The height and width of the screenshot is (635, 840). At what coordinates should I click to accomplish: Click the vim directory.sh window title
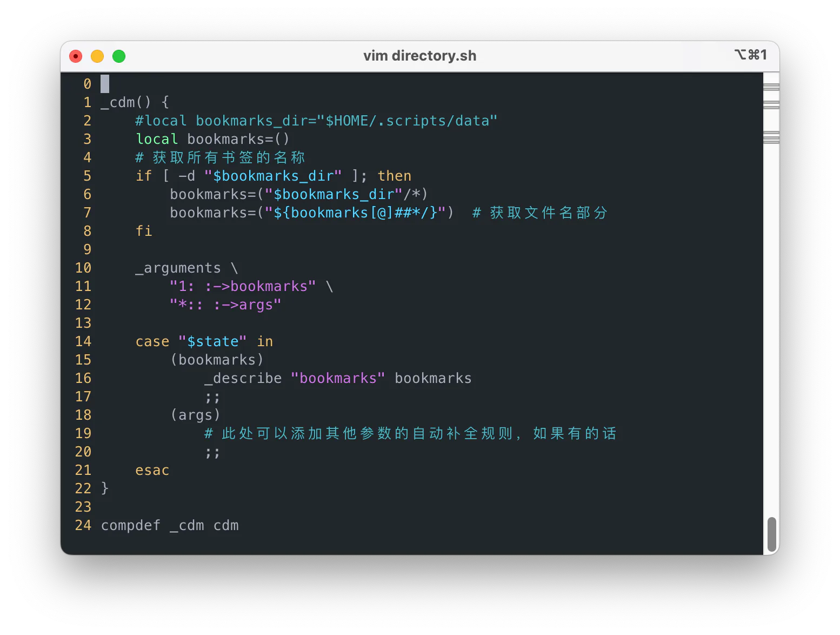420,56
